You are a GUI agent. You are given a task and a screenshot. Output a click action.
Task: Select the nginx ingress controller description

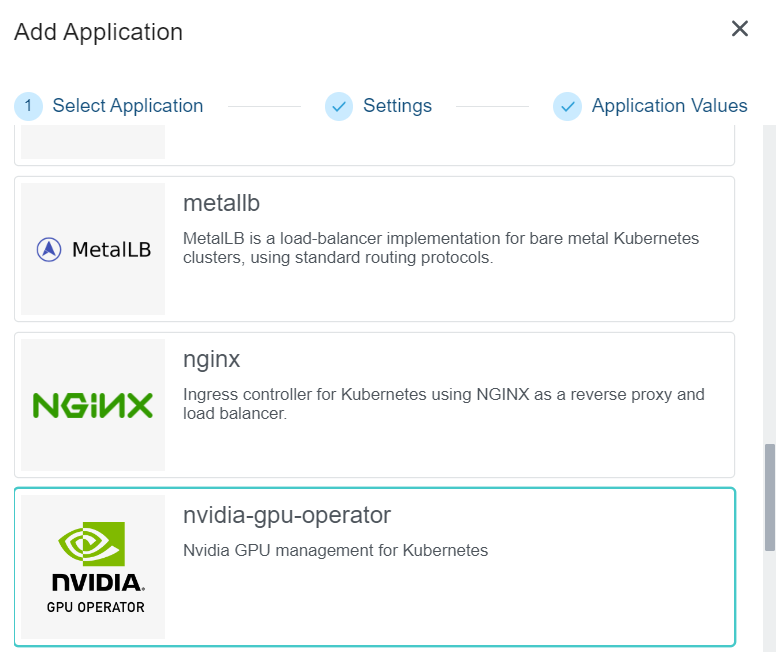[443, 404]
